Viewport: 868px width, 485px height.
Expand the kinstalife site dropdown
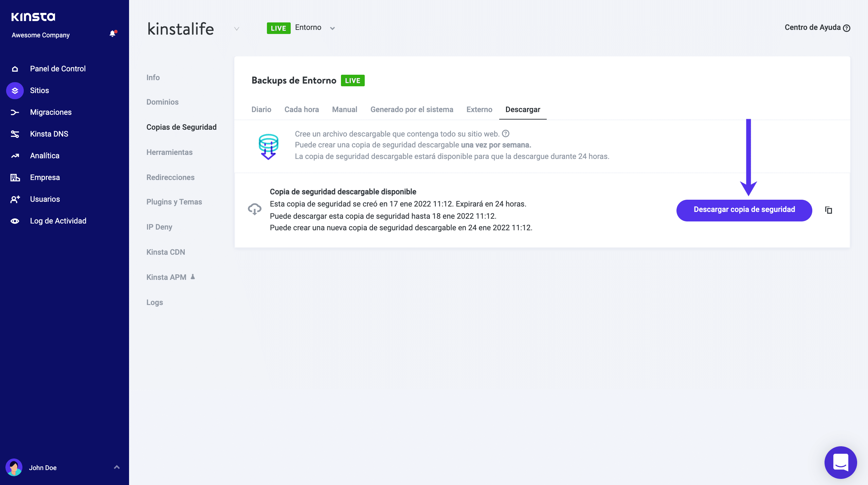(x=237, y=29)
